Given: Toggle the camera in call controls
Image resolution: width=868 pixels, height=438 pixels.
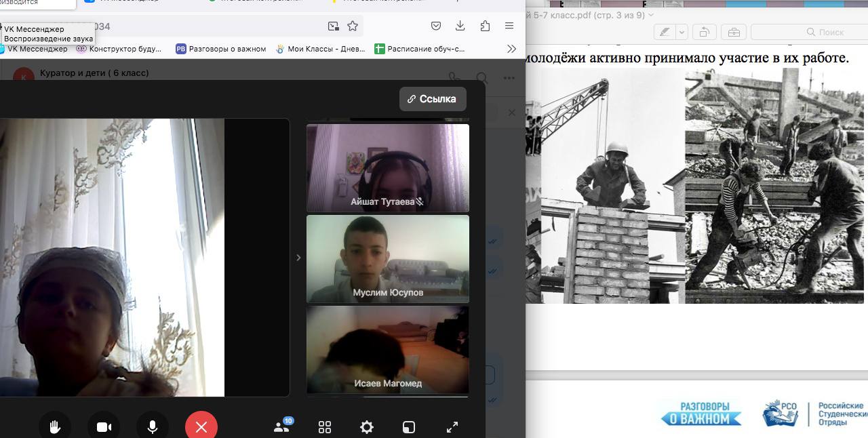Looking at the screenshot, I should click(104, 426).
